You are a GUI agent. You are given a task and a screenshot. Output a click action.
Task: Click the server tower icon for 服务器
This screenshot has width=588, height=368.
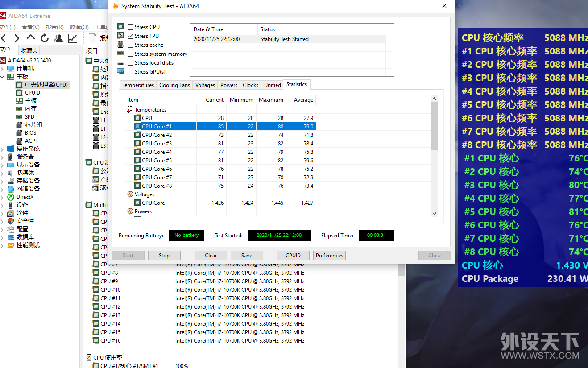coord(11,157)
